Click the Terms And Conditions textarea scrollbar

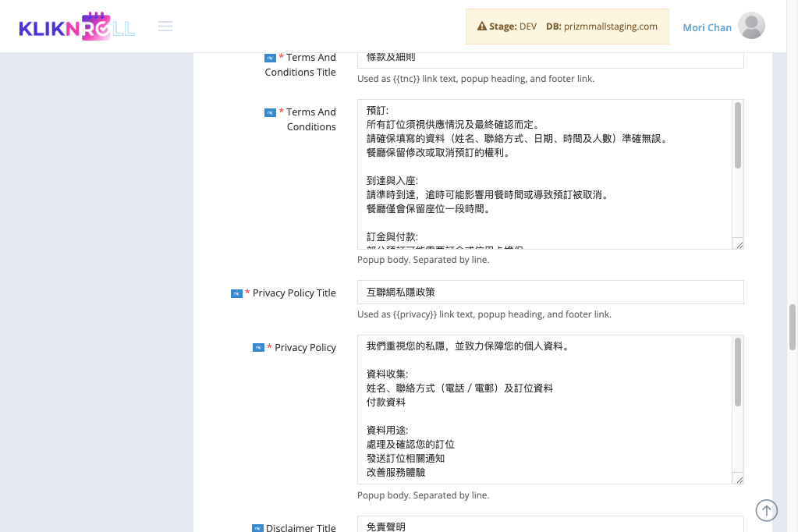coord(737,135)
